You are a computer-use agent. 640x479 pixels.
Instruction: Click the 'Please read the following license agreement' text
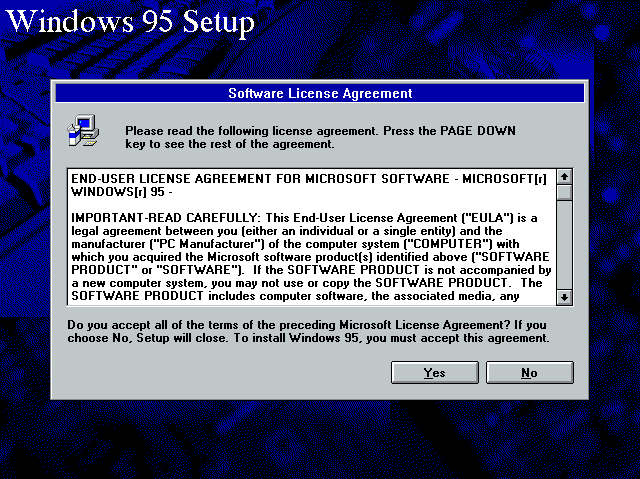[x=251, y=131]
